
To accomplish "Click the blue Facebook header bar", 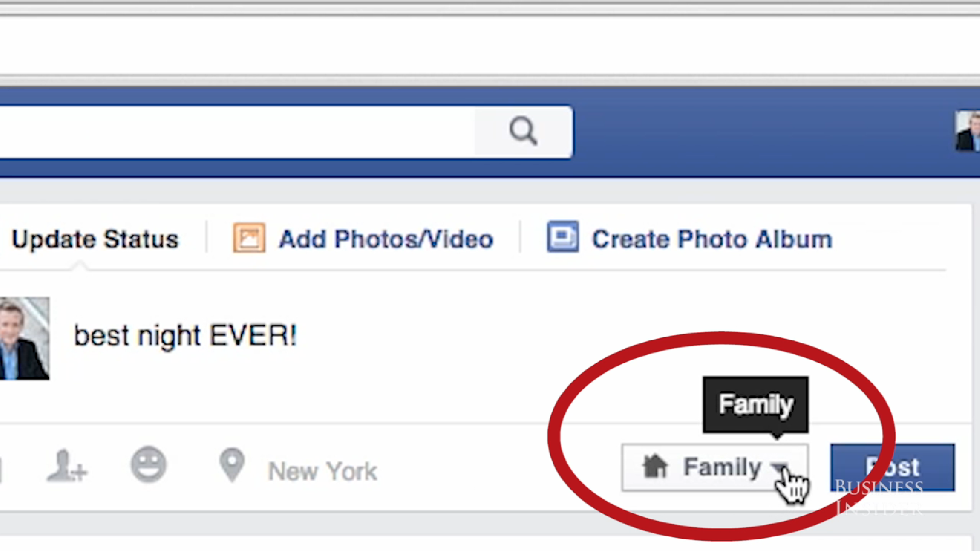I will pyautogui.click(x=766, y=132).
